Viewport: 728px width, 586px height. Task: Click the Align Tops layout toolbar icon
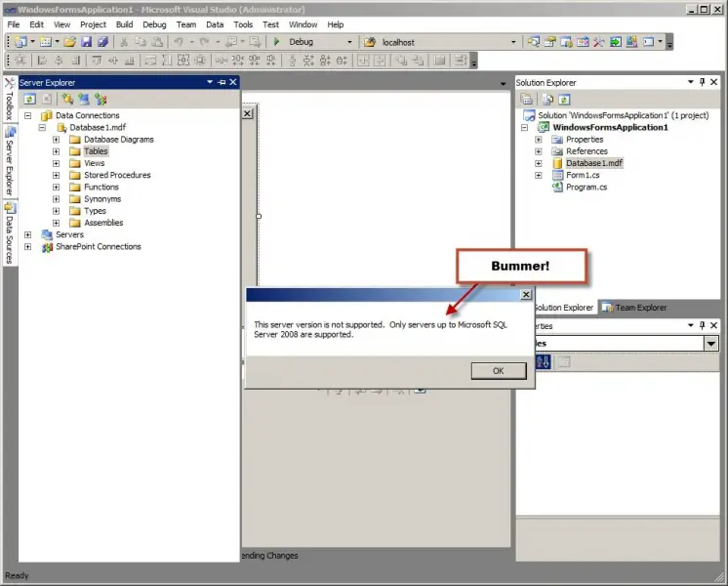(97, 61)
